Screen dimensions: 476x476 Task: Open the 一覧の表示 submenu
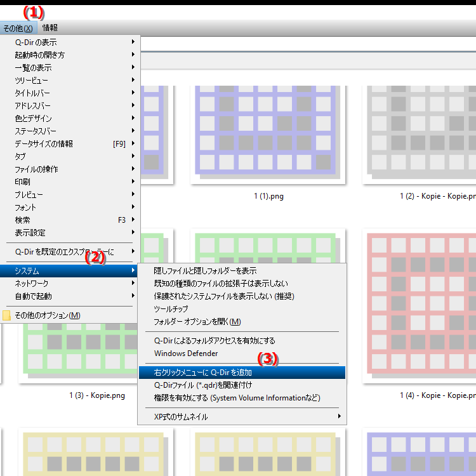[69, 68]
